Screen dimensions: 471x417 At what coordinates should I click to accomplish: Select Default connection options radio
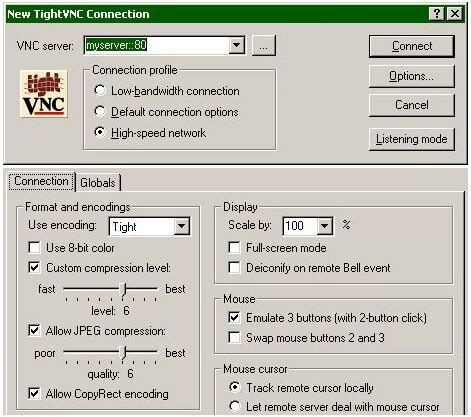100,111
